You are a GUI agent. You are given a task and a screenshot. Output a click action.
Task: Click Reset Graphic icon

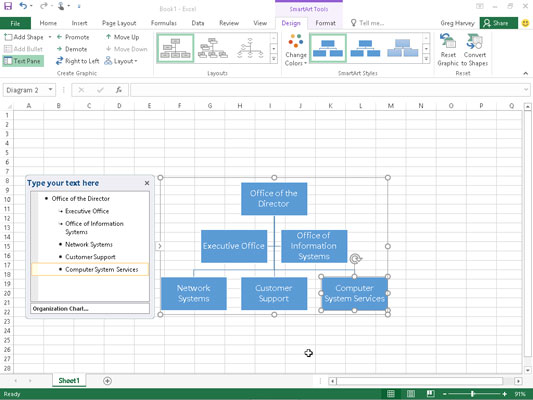[448, 42]
